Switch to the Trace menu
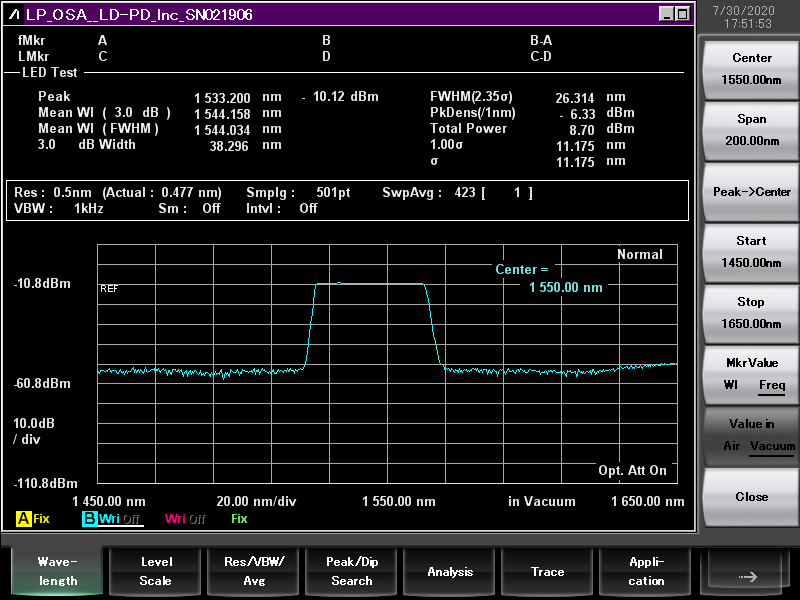 point(547,571)
